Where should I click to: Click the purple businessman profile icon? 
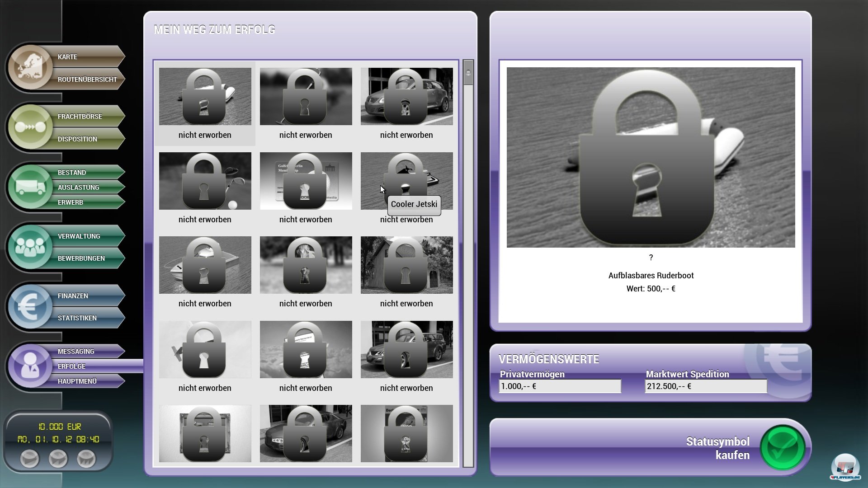pyautogui.click(x=30, y=366)
